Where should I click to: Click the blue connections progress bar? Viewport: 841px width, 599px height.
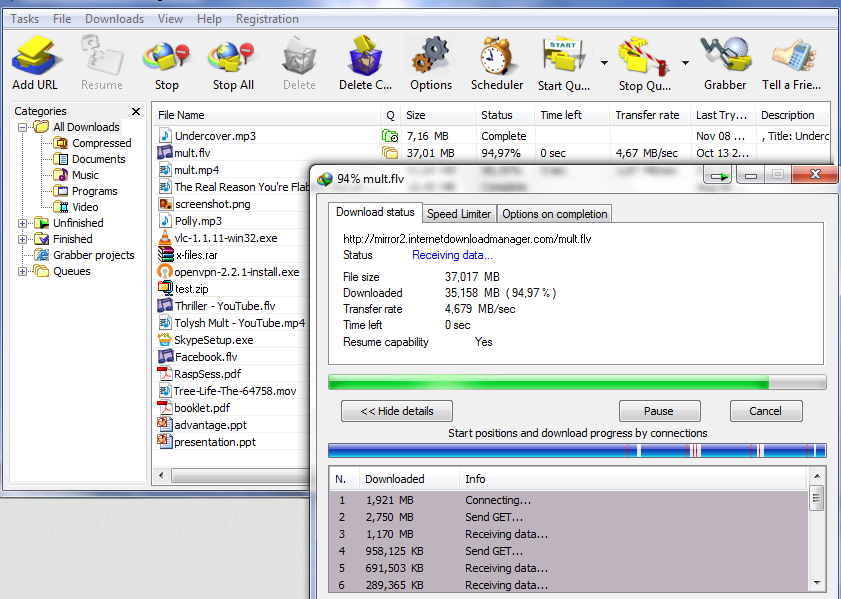577,450
